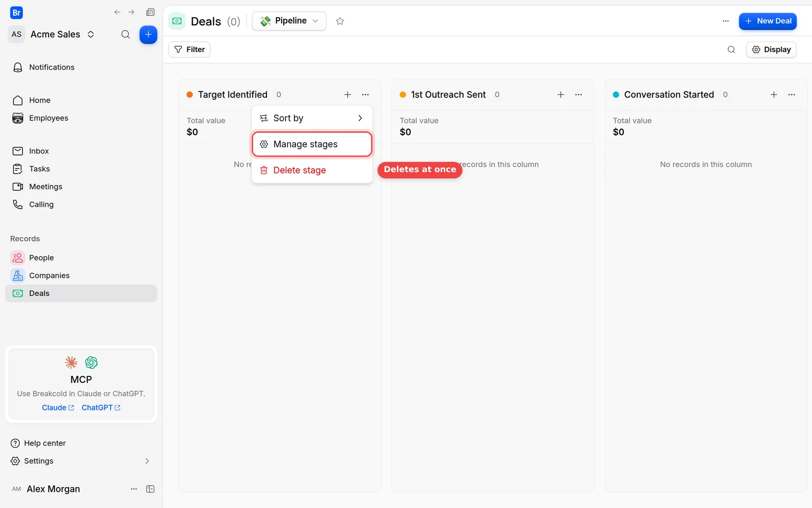
Task: Open Companies records
Action: click(x=81, y=275)
